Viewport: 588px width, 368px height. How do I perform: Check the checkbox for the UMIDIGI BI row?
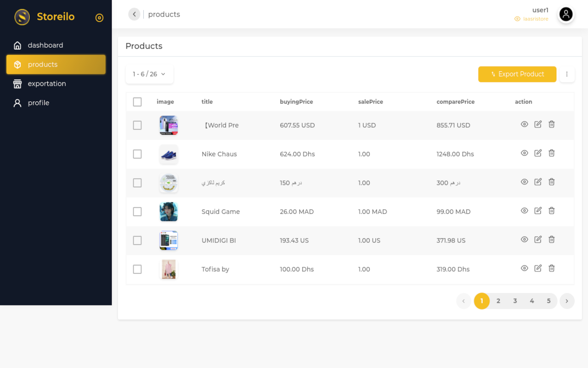click(x=137, y=240)
